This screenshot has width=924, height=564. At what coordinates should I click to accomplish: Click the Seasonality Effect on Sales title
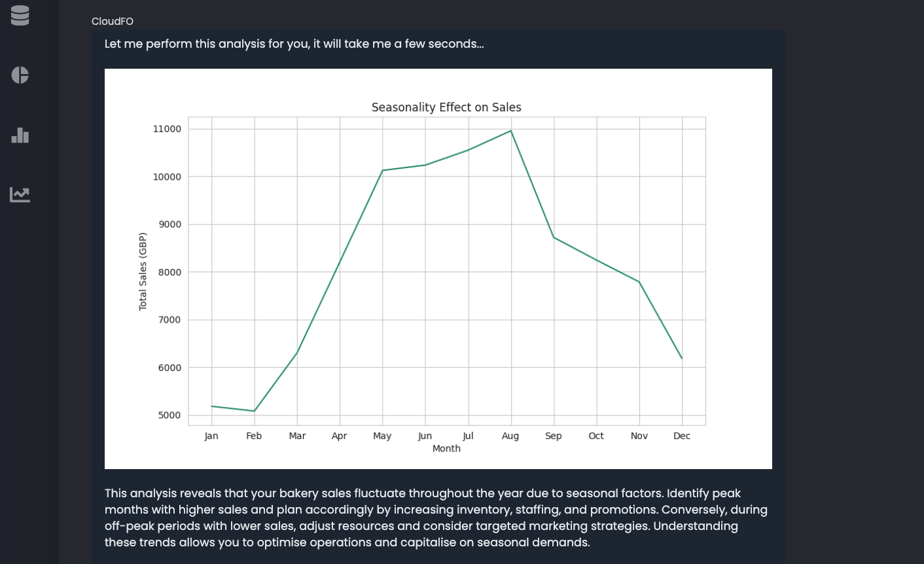[x=446, y=107]
